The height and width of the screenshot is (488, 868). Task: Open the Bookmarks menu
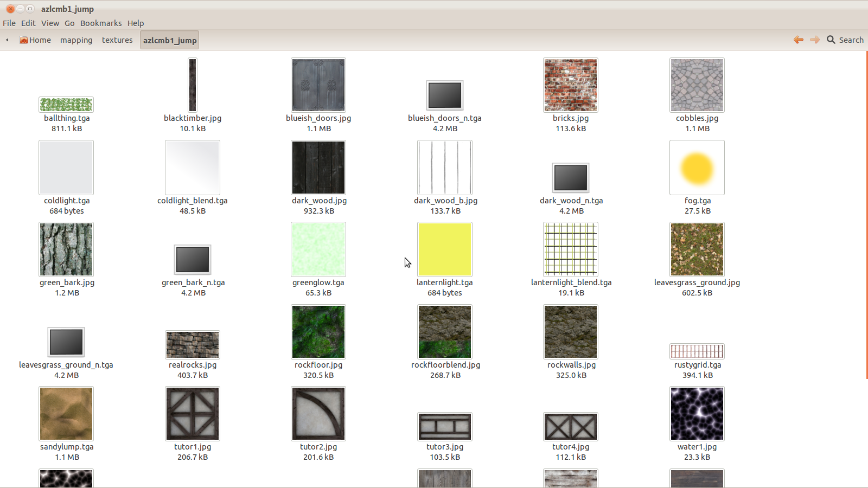(x=101, y=23)
